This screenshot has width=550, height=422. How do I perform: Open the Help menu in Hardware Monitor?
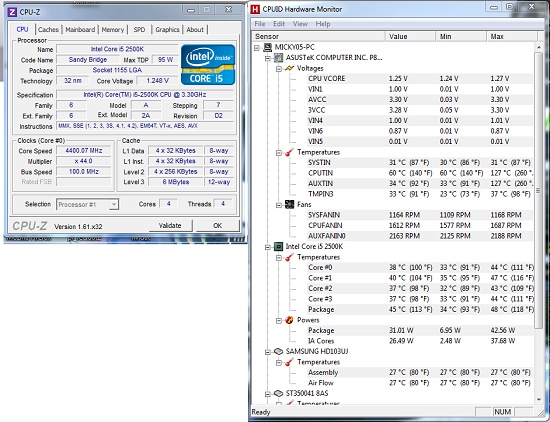323,24
